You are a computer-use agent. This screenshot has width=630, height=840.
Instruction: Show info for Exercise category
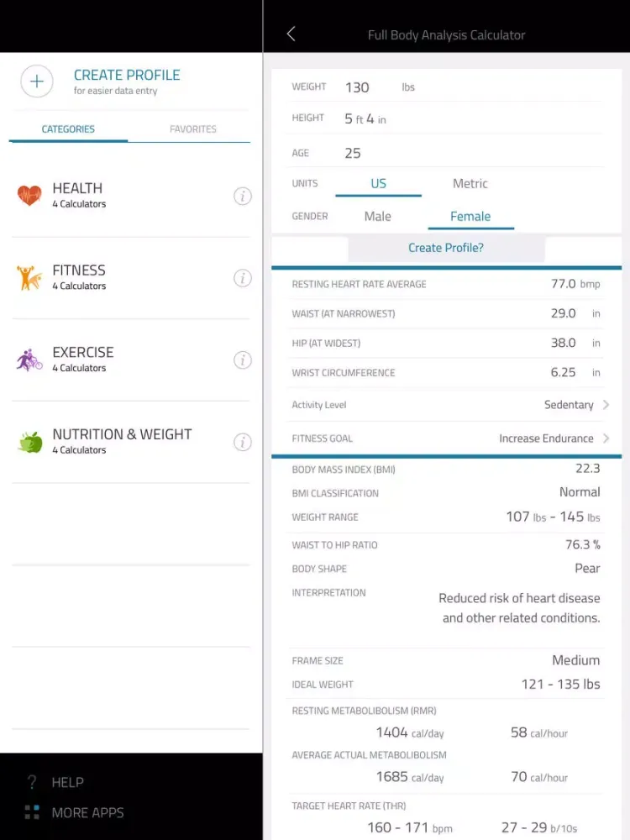click(x=243, y=360)
